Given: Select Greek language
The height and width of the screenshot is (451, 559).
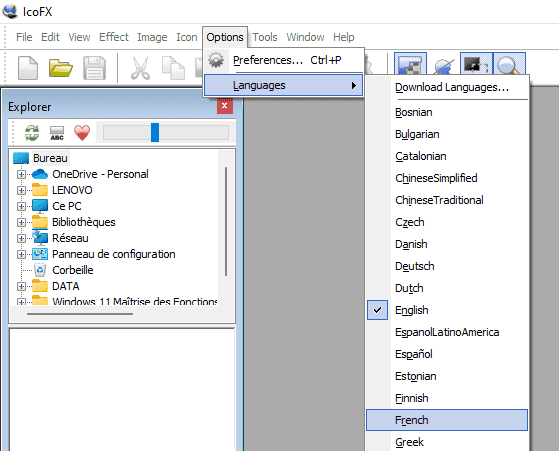Looking at the screenshot, I should click(447, 442).
